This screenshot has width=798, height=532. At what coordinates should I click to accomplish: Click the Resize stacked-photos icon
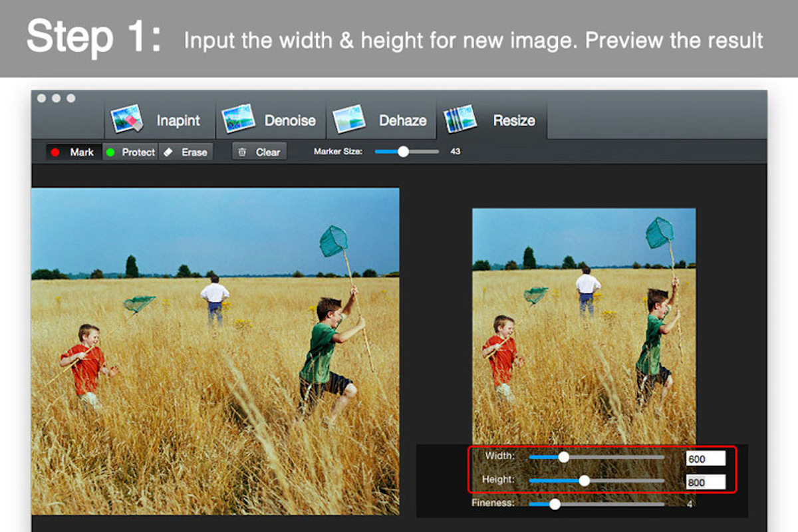tap(460, 119)
